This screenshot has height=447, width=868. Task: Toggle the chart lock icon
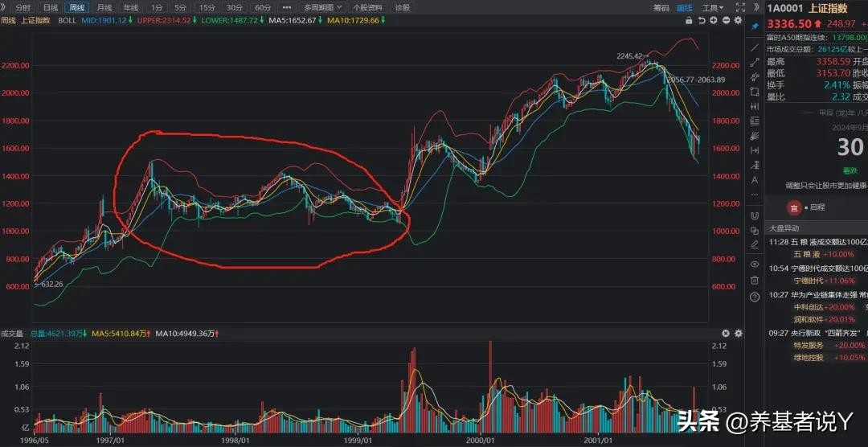(x=689, y=20)
